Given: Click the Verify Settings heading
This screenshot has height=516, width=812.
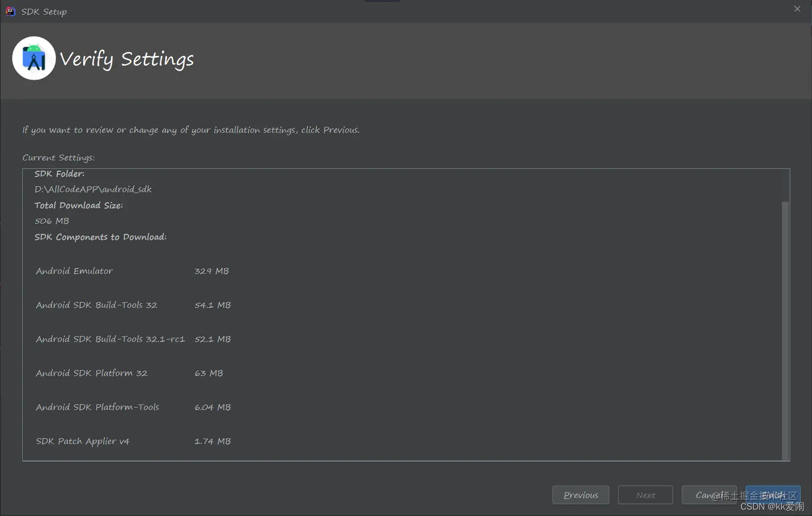Looking at the screenshot, I should [127, 59].
